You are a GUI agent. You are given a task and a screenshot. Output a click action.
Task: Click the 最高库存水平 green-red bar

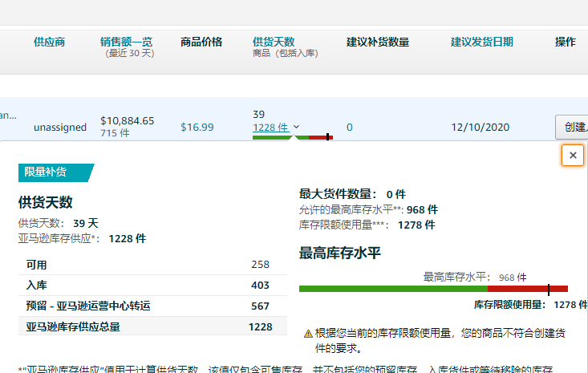coord(433,289)
